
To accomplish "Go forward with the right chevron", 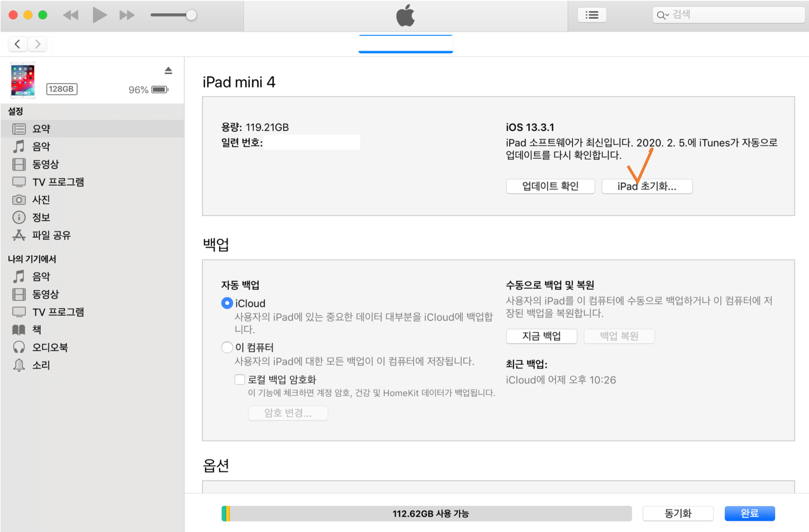I will pyautogui.click(x=37, y=44).
